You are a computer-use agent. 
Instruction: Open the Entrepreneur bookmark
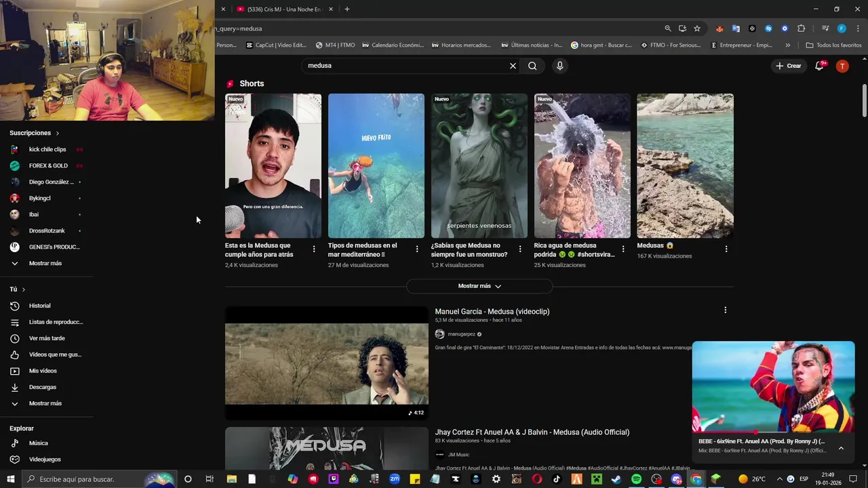coord(742,45)
